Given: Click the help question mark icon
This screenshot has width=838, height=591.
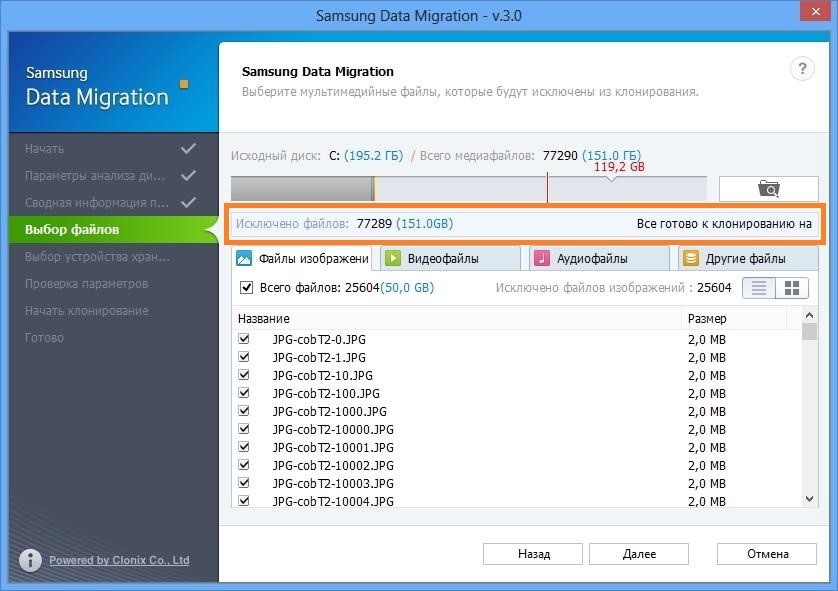Looking at the screenshot, I should [802, 69].
